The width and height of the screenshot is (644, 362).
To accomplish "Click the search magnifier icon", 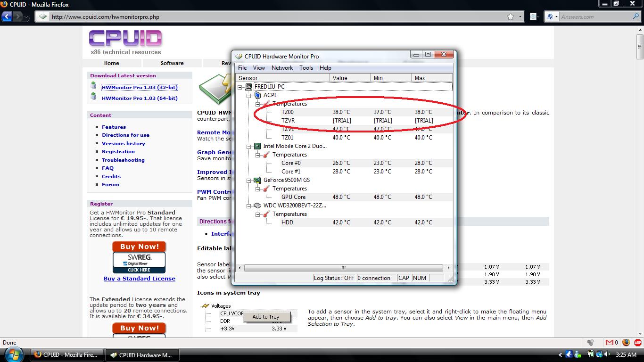I will [636, 16].
